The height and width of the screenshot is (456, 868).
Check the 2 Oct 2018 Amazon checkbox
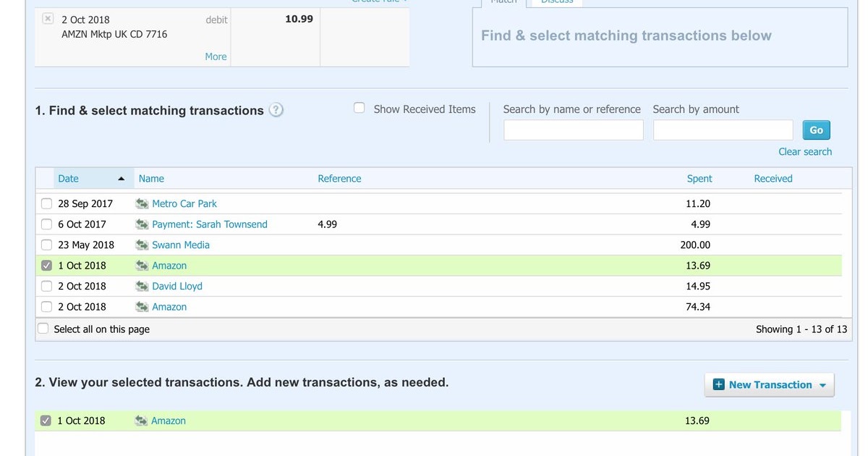pos(46,307)
